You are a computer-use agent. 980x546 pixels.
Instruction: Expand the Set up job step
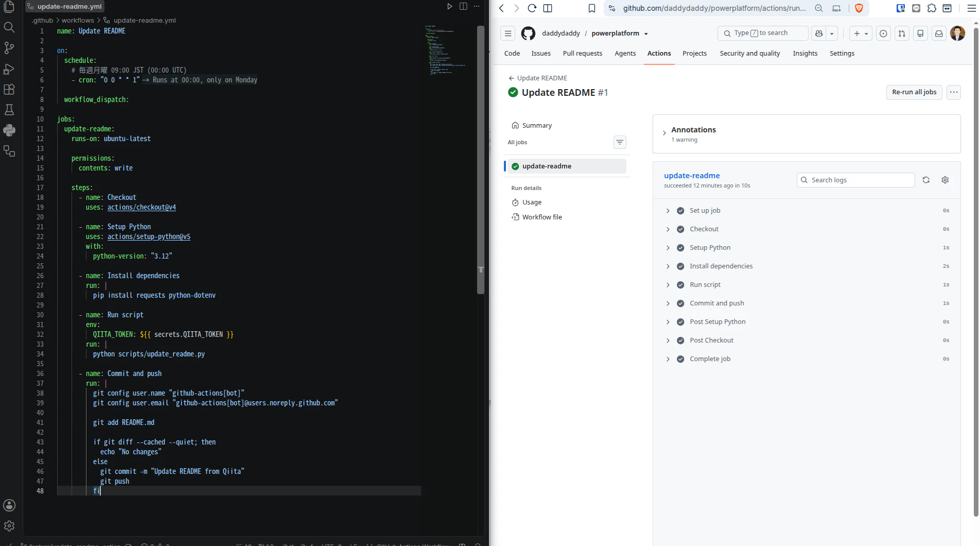click(x=668, y=211)
